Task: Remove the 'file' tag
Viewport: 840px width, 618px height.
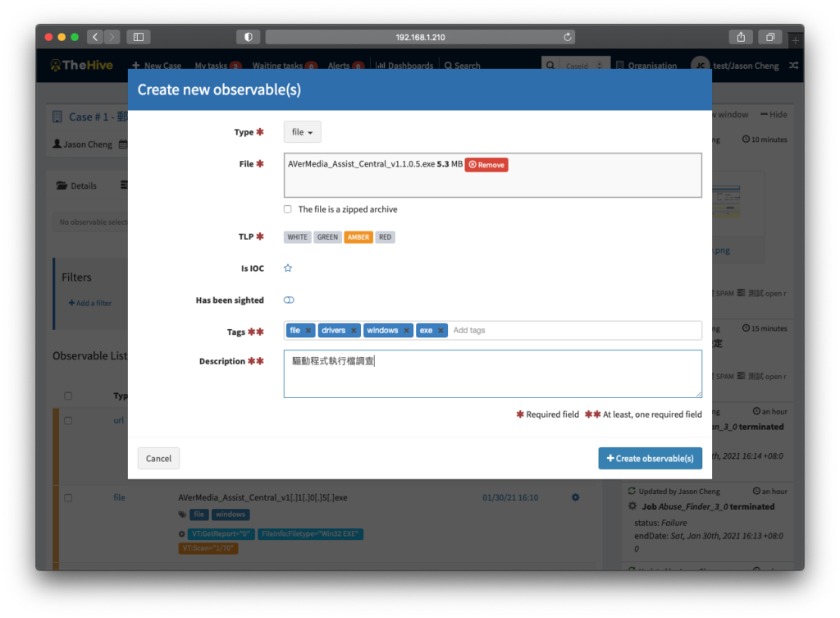Action: (x=308, y=331)
